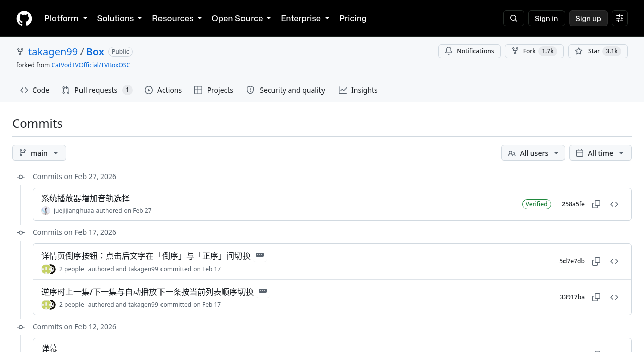Open the CatVodTVOfficial/TVBoxOSC parent repository link
The height and width of the screenshot is (352, 644).
point(91,65)
